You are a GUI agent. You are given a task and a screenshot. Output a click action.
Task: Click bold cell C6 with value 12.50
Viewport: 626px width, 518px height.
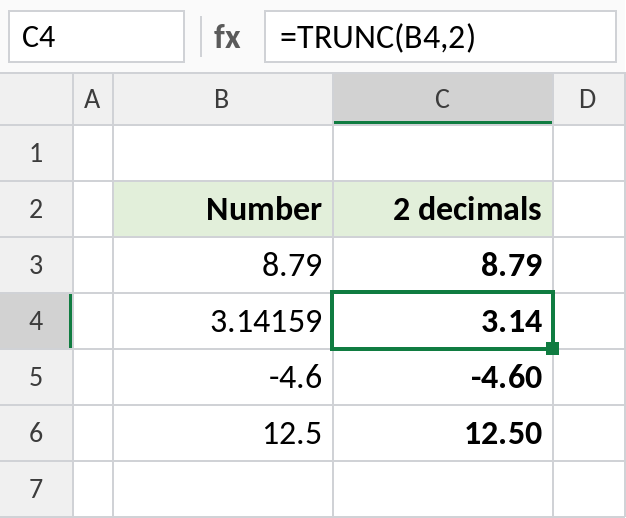443,433
